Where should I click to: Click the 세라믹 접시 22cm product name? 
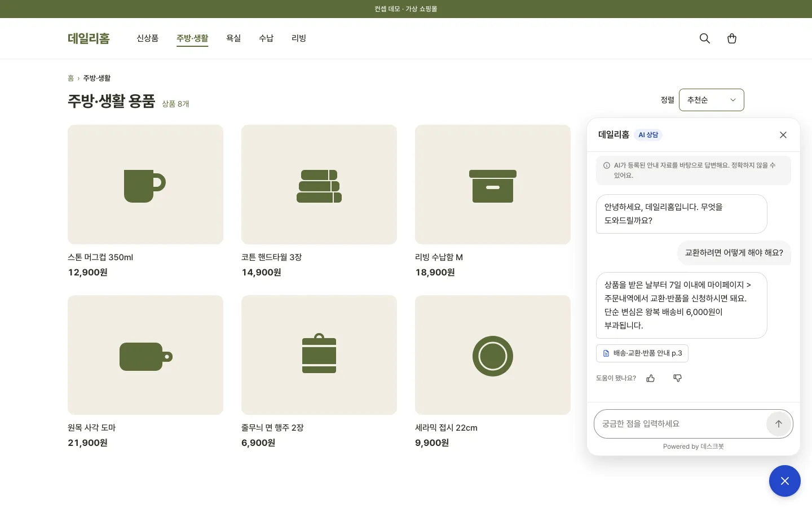pos(446,428)
